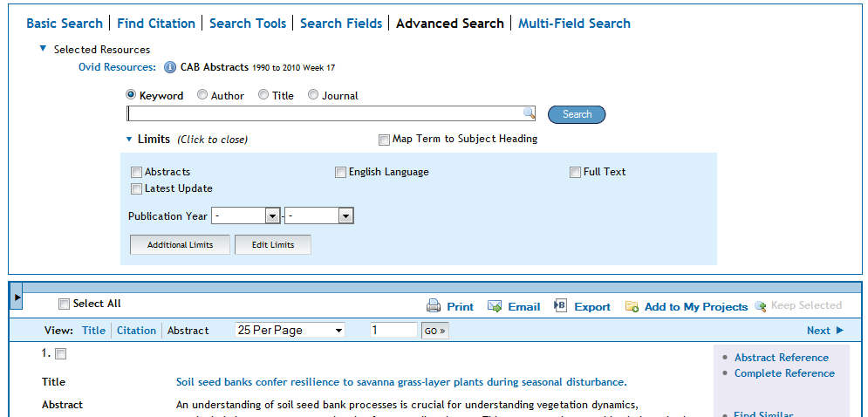Open the Ovid Resources link
This screenshot has width=868, height=417.
[118, 67]
